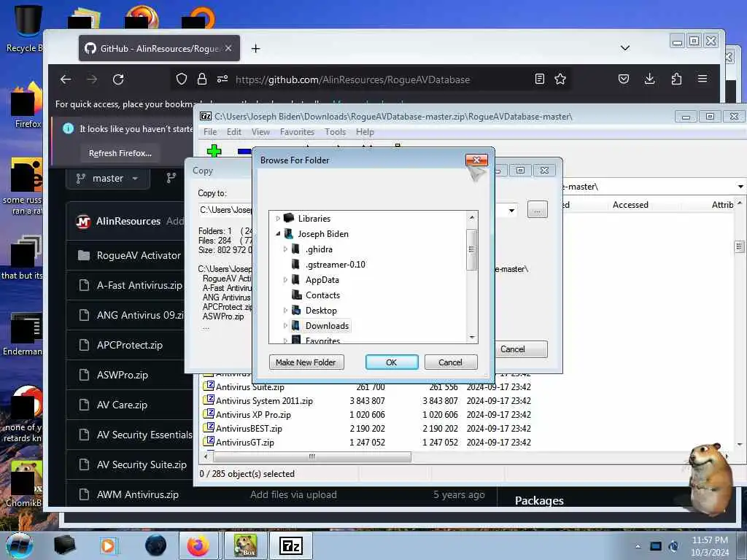
Task: Click Windows Start orb
Action: point(20,545)
